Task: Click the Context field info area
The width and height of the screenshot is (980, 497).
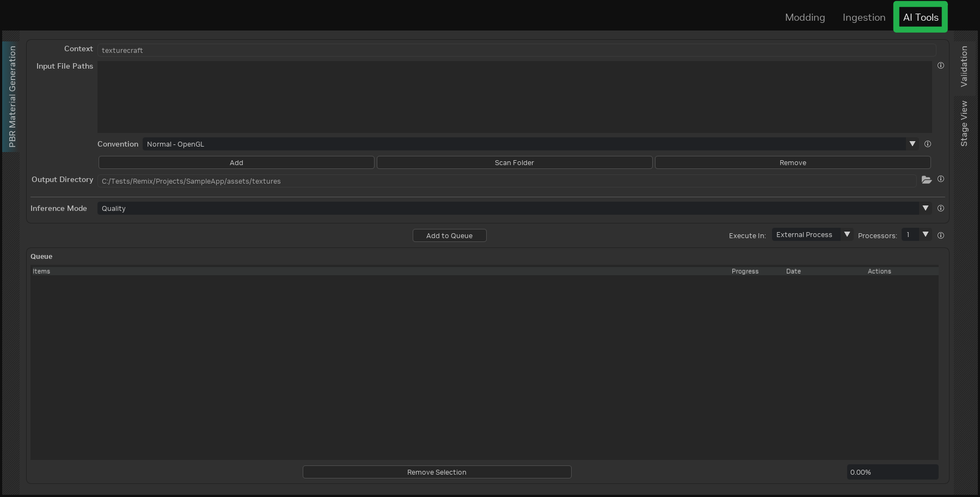Action: tap(78, 49)
